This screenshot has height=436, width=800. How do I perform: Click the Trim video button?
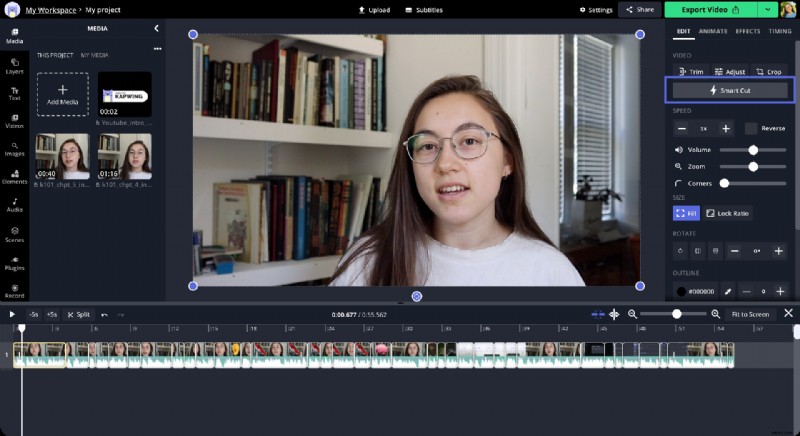[691, 72]
